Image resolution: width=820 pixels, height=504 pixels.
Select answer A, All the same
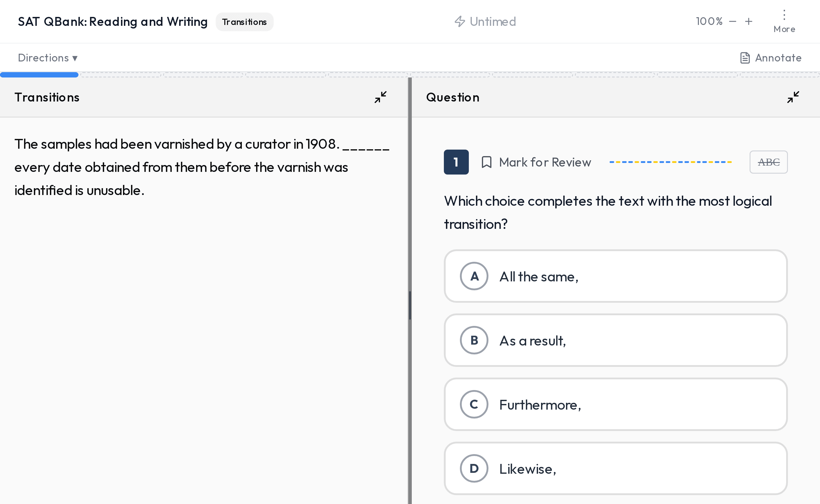[x=616, y=276]
